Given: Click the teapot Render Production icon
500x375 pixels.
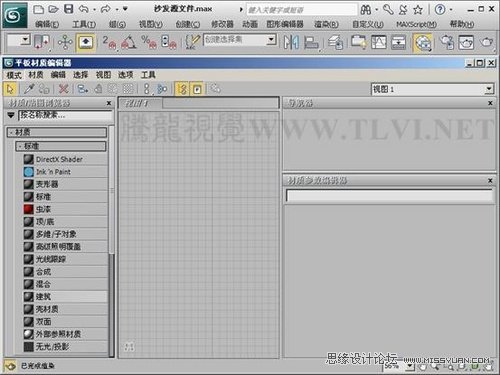Looking at the screenshot, I should [x=487, y=42].
